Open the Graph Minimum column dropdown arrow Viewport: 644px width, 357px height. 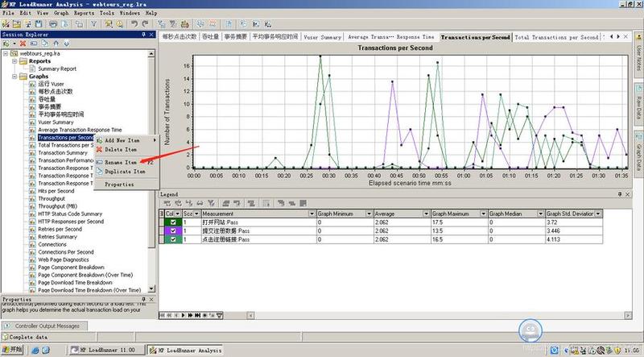click(x=369, y=214)
